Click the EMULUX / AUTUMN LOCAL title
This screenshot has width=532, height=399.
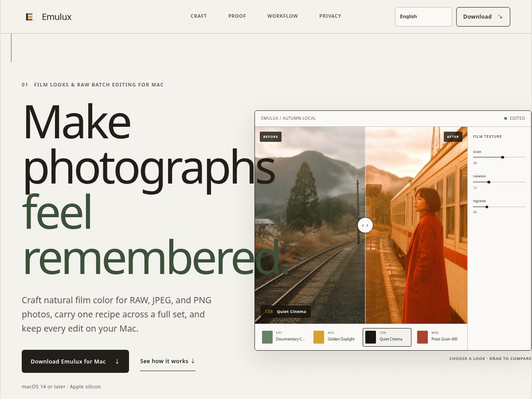coord(288,118)
